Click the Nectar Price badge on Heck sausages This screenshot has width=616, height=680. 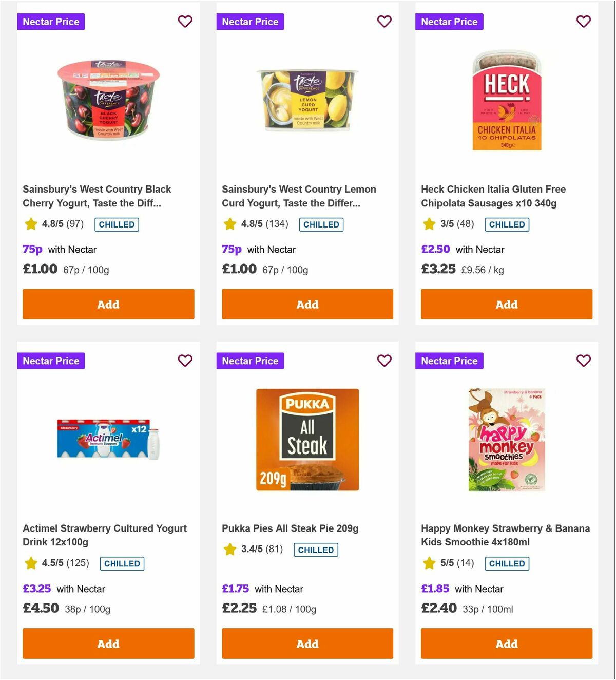pos(449,22)
